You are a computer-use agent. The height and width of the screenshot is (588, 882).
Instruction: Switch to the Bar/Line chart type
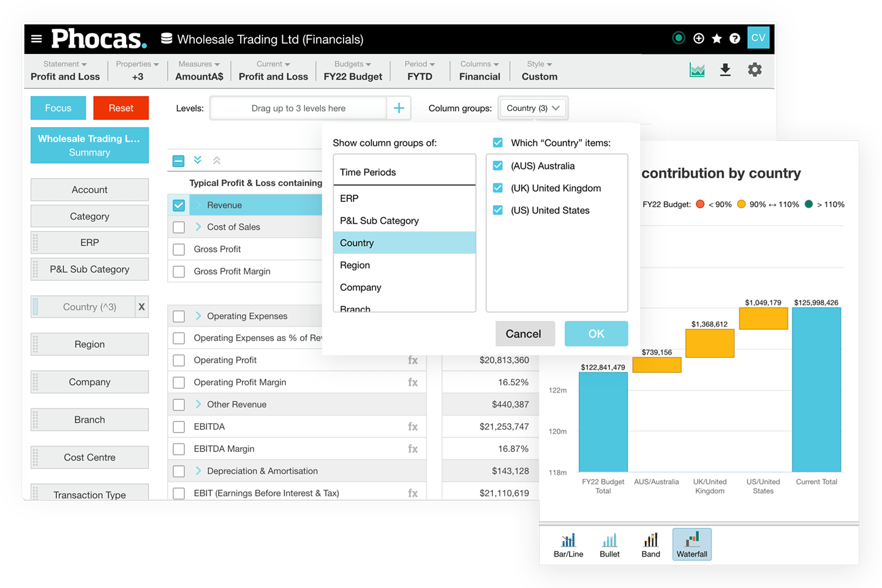tap(568, 544)
